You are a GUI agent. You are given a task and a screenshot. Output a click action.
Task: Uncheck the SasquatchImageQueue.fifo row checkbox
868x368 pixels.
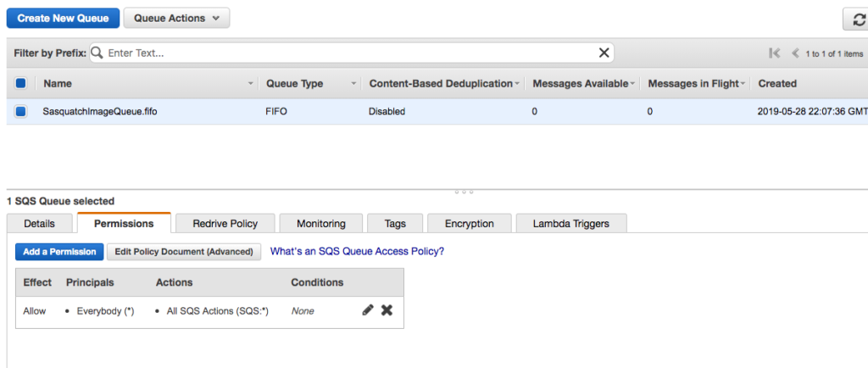click(20, 111)
